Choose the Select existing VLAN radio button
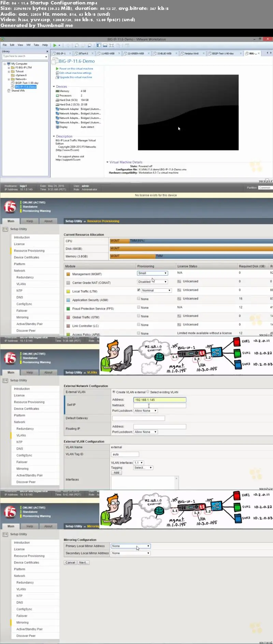 [148, 392]
